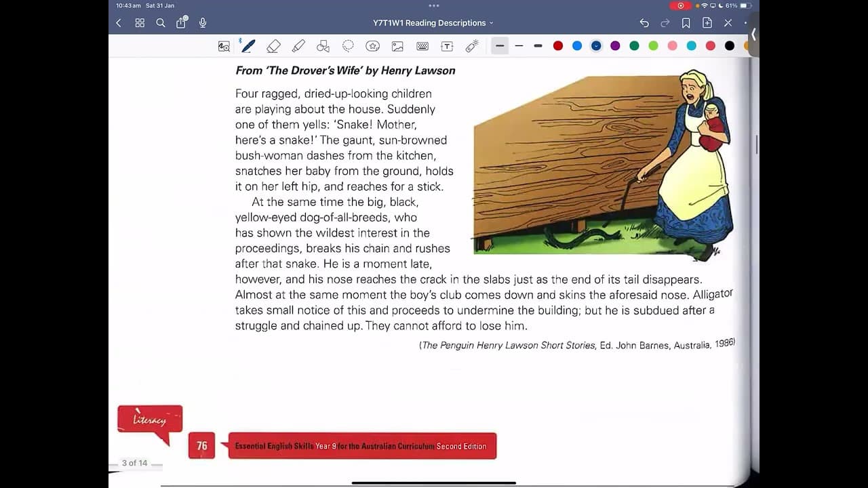Tap the share/export icon

point(181,22)
